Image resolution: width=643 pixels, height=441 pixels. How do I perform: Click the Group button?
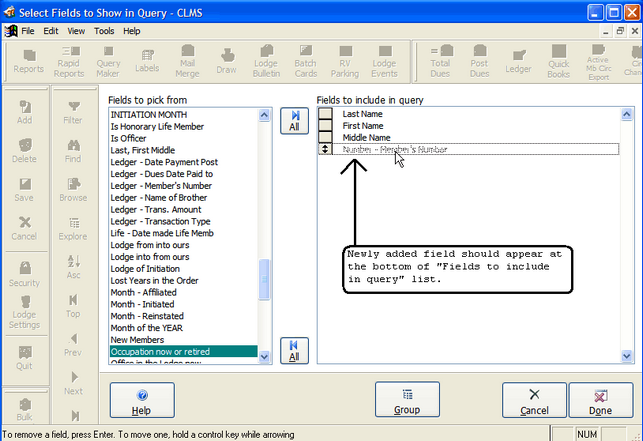tap(406, 401)
